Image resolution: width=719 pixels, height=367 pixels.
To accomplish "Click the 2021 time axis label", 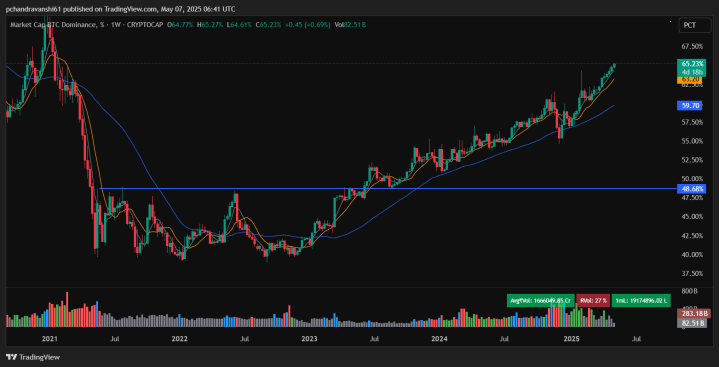I will click(x=49, y=339).
